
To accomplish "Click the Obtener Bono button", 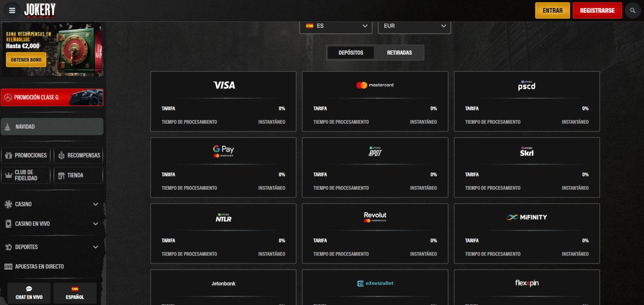I will coord(26,59).
